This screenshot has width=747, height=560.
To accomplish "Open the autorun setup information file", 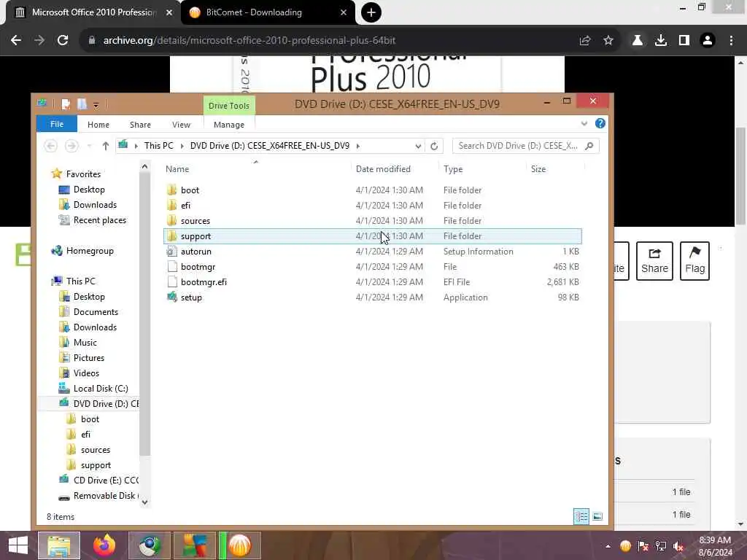I will [x=196, y=252].
